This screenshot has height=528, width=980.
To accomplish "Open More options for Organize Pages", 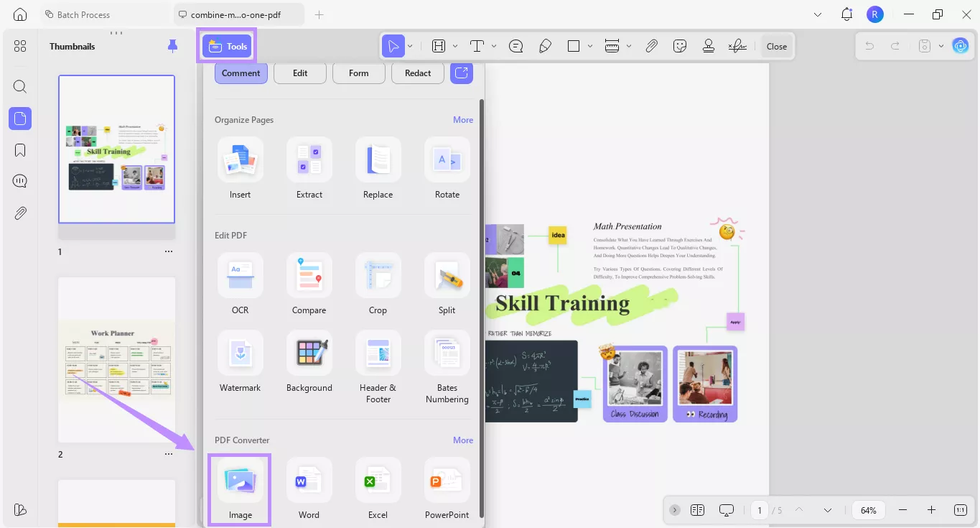I will pos(463,119).
